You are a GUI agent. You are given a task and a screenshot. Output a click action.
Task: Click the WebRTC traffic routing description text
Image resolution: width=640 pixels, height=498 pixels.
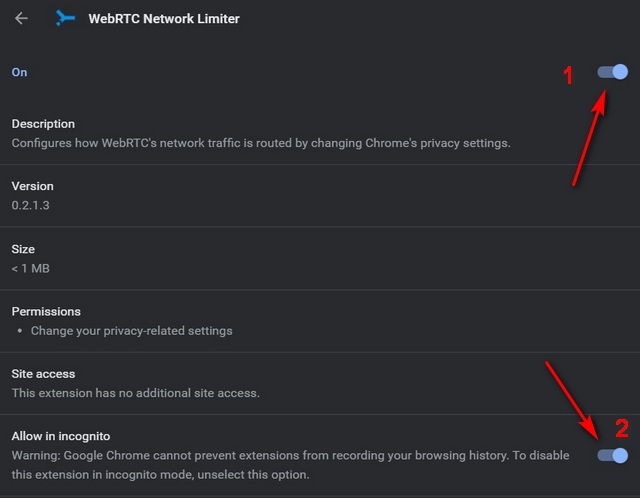point(261,143)
